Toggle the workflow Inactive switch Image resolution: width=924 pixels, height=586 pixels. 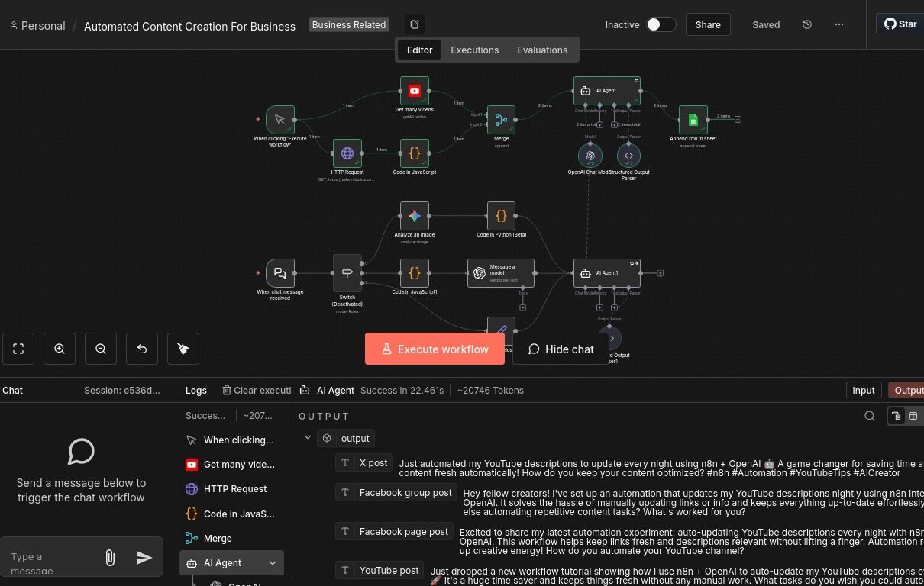click(x=661, y=24)
